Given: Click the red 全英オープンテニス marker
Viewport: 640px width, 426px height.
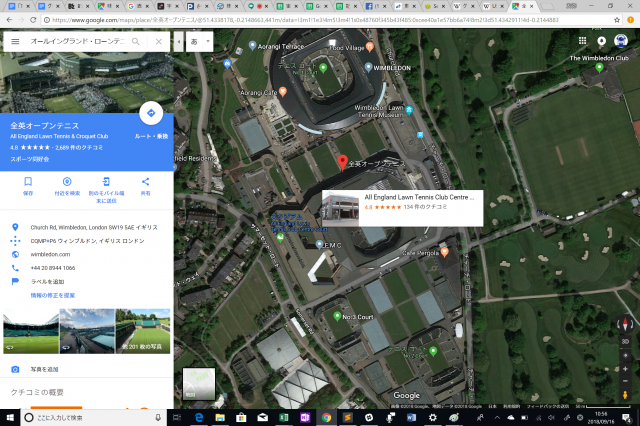Looking at the screenshot, I should coord(342,162).
